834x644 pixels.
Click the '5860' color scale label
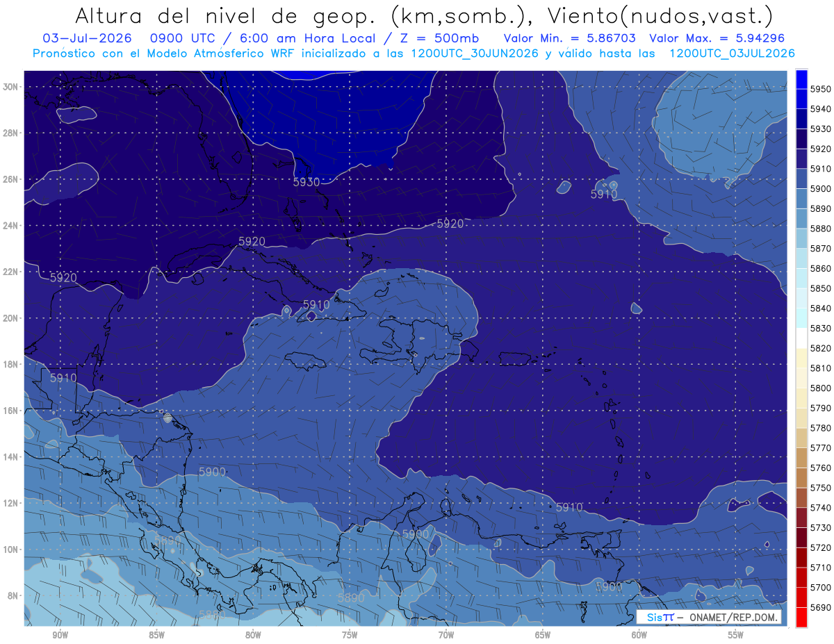[821, 268]
